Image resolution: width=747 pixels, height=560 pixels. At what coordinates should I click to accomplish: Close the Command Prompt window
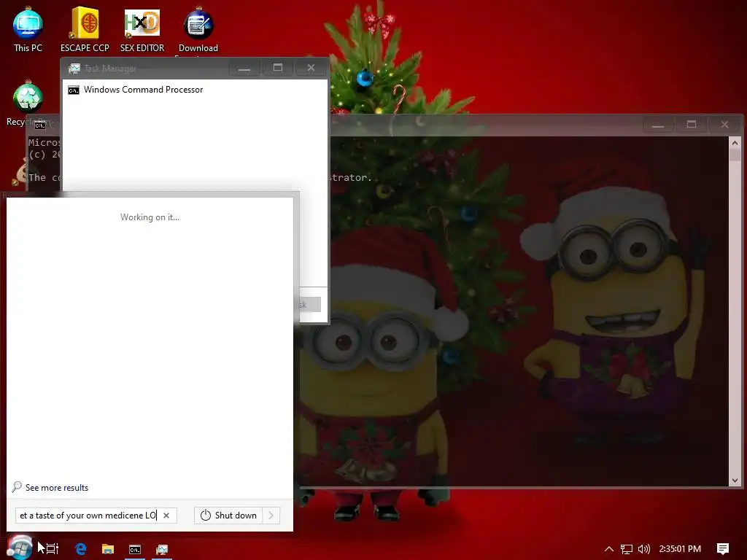[724, 125]
